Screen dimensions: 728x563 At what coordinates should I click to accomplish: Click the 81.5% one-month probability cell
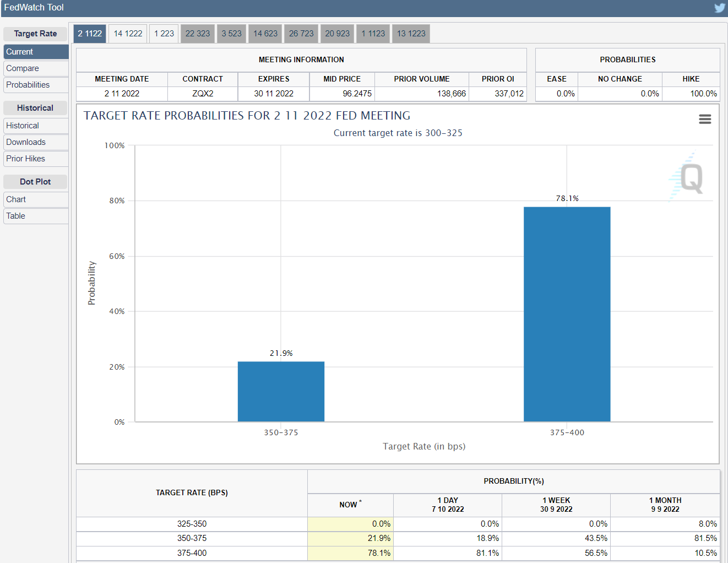(665, 538)
